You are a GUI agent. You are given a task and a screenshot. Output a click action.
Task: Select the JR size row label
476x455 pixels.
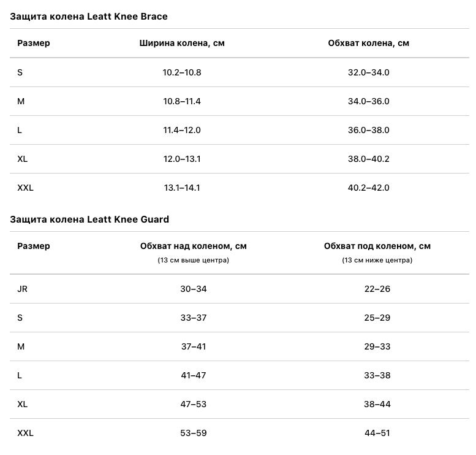(22, 289)
